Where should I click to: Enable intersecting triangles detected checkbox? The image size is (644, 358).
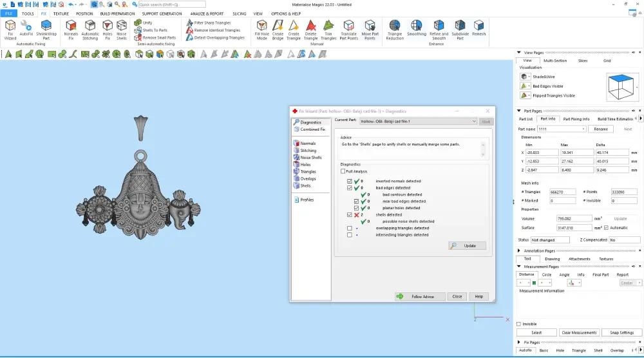(x=350, y=235)
